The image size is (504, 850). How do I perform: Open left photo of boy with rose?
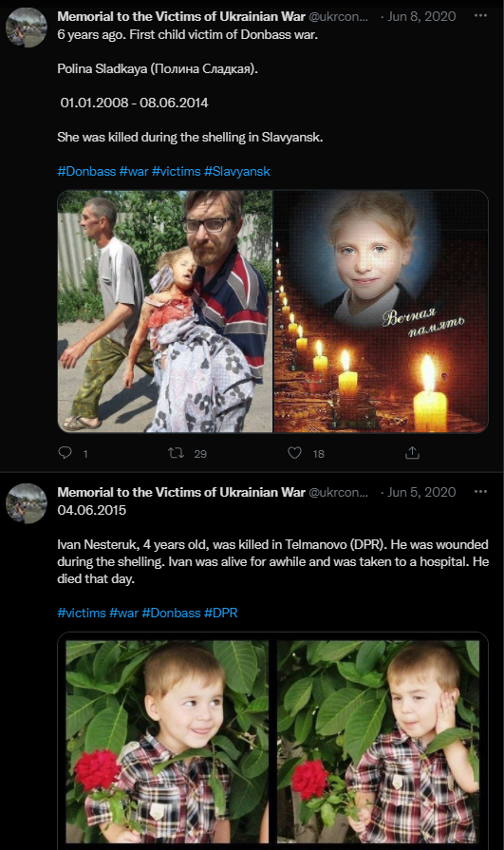[167, 742]
